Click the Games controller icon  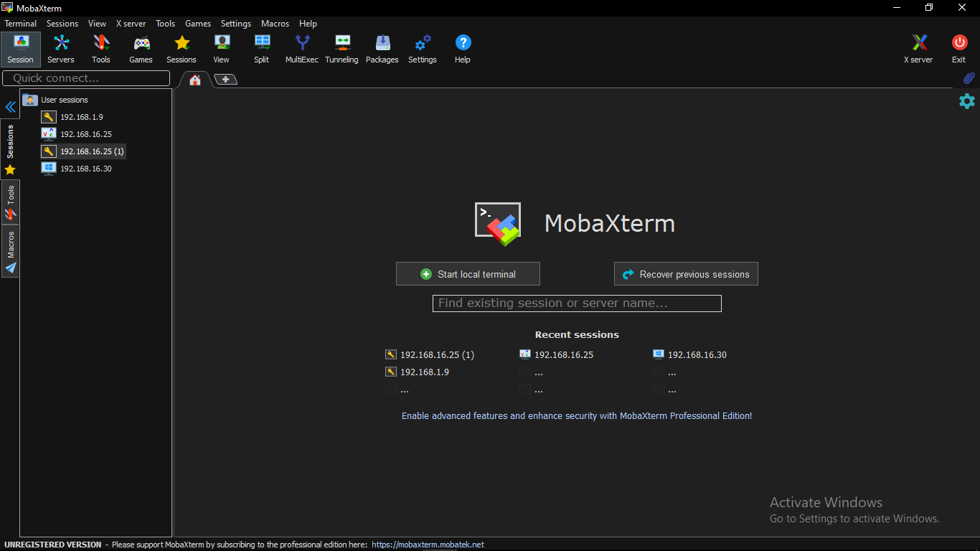click(x=141, y=49)
